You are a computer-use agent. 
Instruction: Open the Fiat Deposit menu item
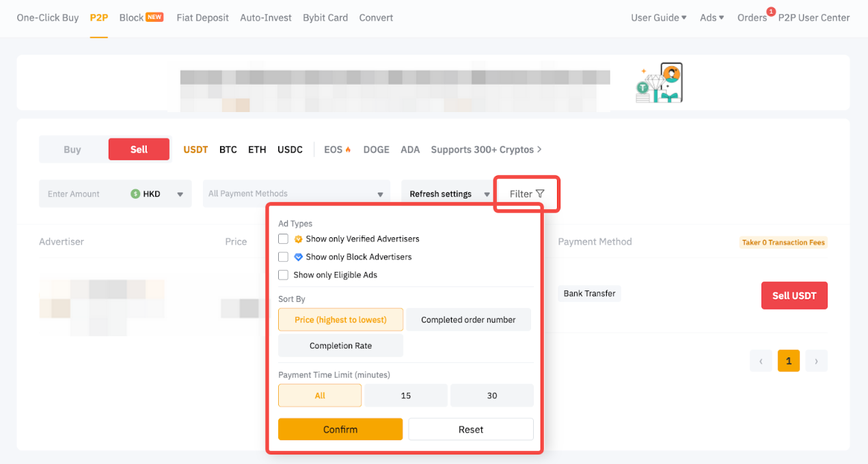[202, 18]
